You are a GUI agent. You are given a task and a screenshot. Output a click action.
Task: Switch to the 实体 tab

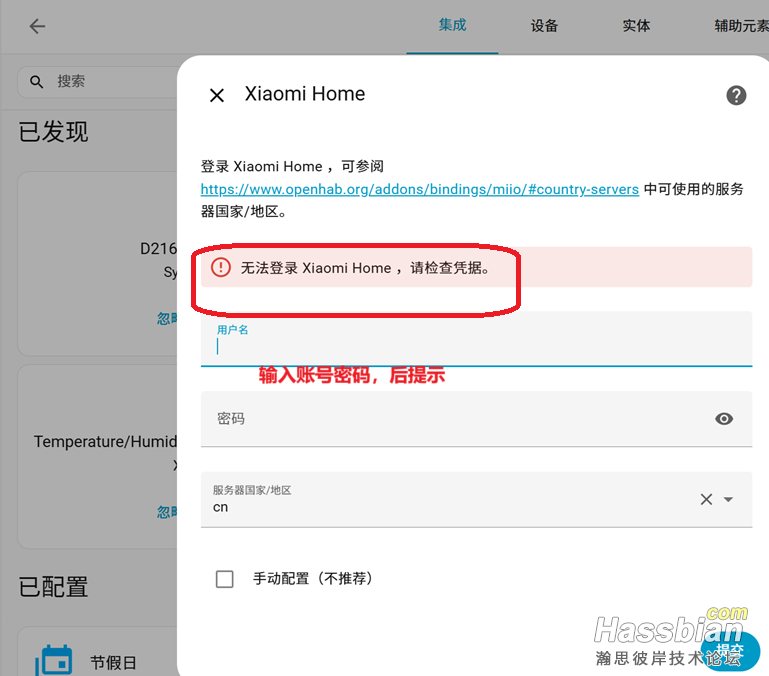click(636, 26)
